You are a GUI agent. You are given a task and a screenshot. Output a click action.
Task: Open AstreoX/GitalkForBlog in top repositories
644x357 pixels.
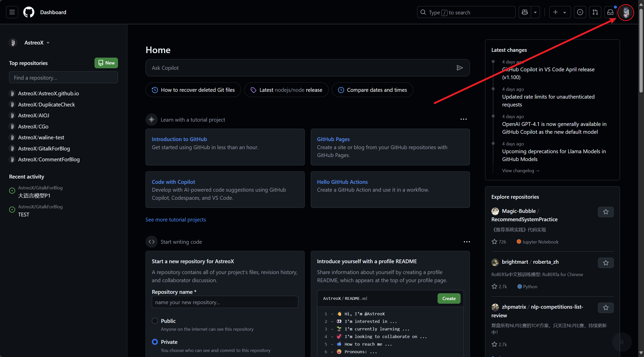click(44, 148)
